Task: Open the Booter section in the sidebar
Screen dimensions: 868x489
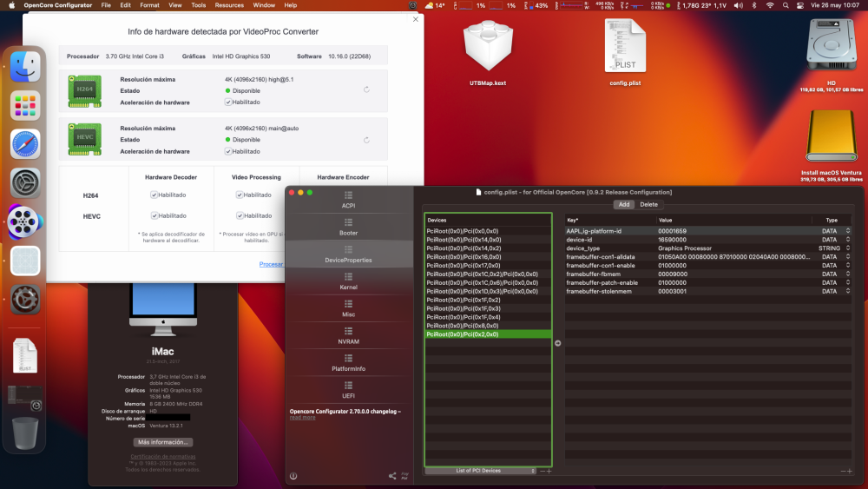Action: 348,227
